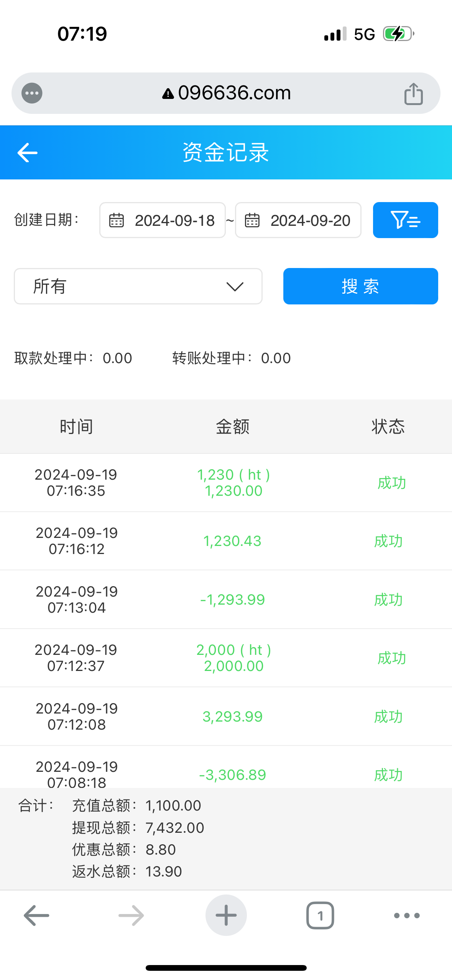Go back with the browser back arrow
The width and height of the screenshot is (452, 980).
[x=36, y=915]
